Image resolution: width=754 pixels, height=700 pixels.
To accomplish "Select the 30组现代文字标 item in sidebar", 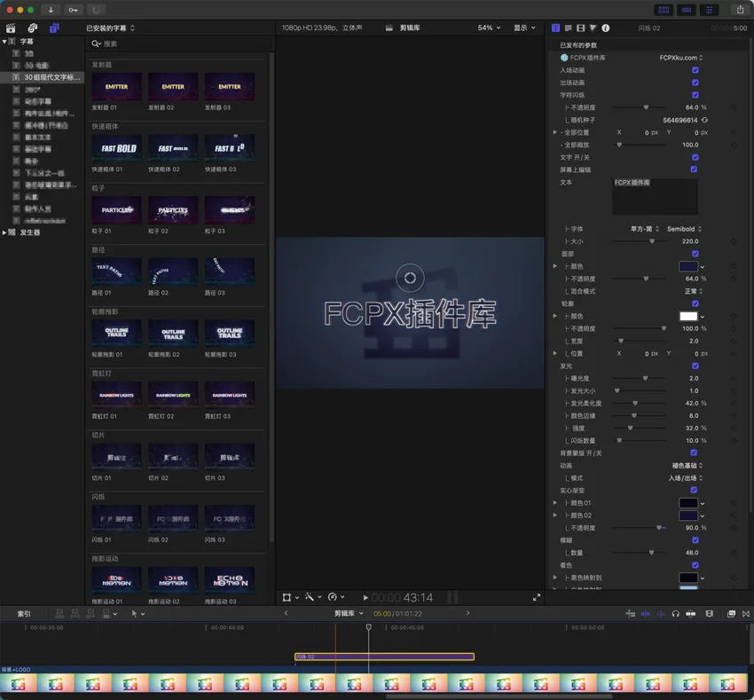I will (x=49, y=76).
